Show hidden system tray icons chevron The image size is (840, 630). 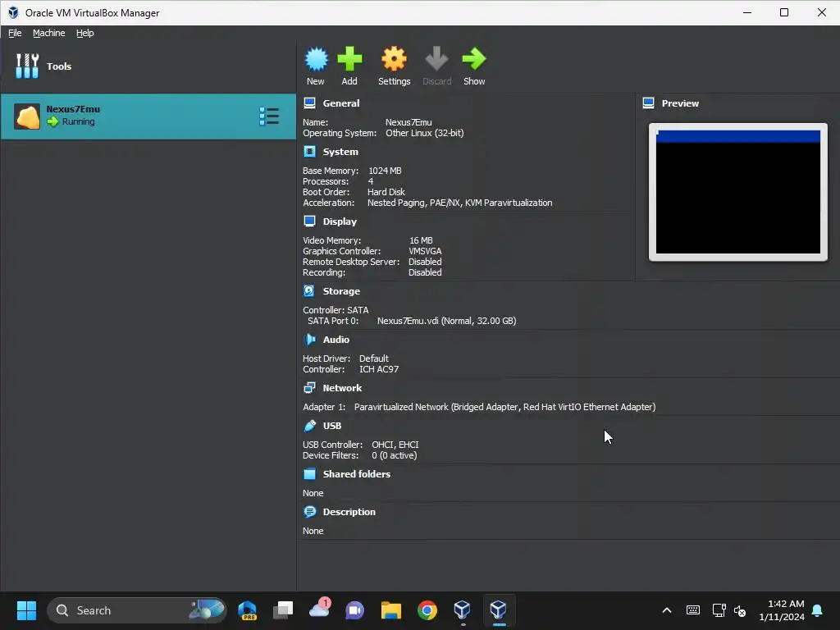coord(666,610)
